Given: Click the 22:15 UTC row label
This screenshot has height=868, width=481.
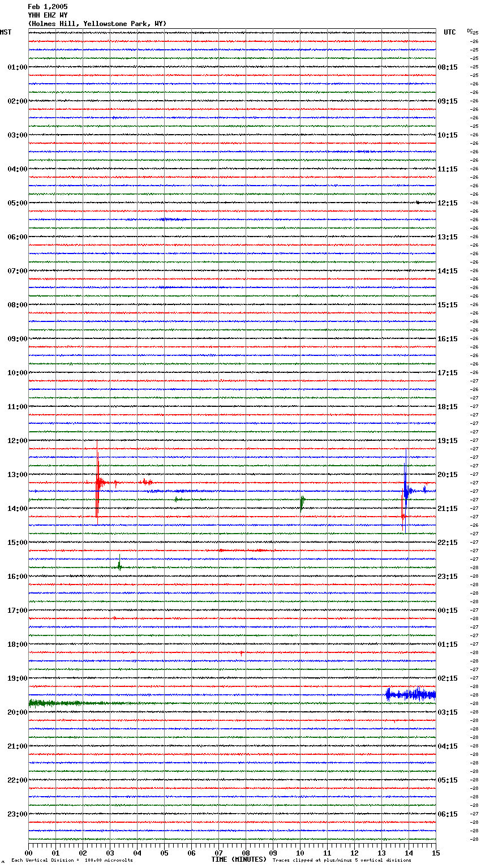Looking at the screenshot, I should coord(448,543).
